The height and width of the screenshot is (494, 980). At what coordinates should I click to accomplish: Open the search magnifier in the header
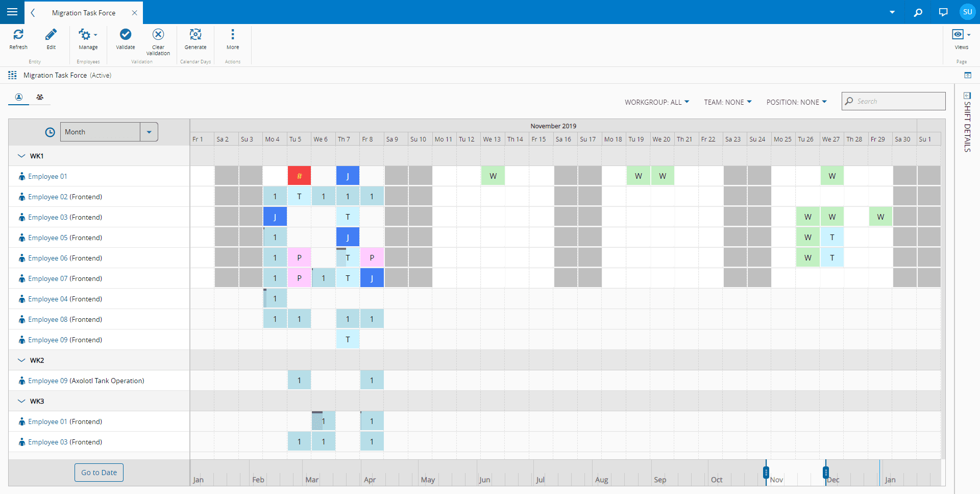(x=918, y=12)
